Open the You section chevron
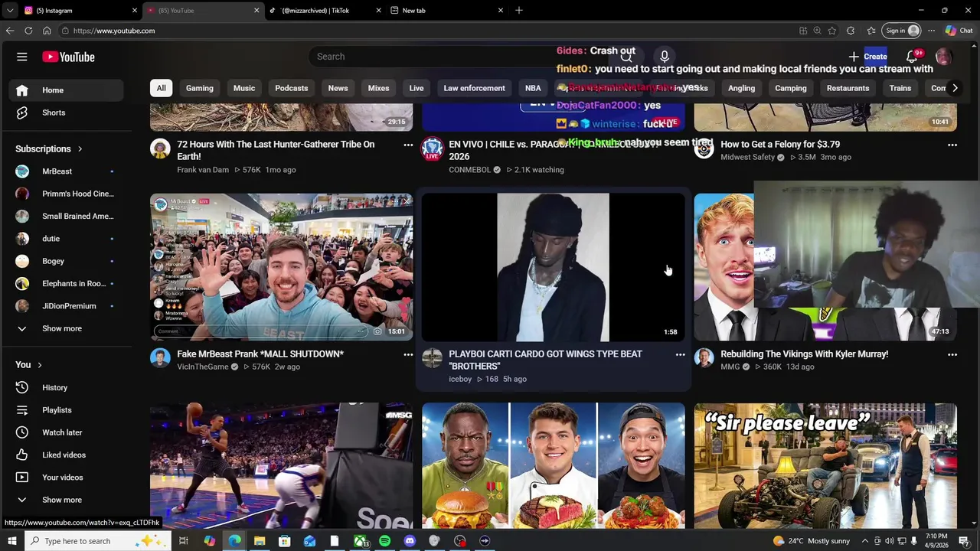Image resolution: width=980 pixels, height=551 pixels. 40,365
